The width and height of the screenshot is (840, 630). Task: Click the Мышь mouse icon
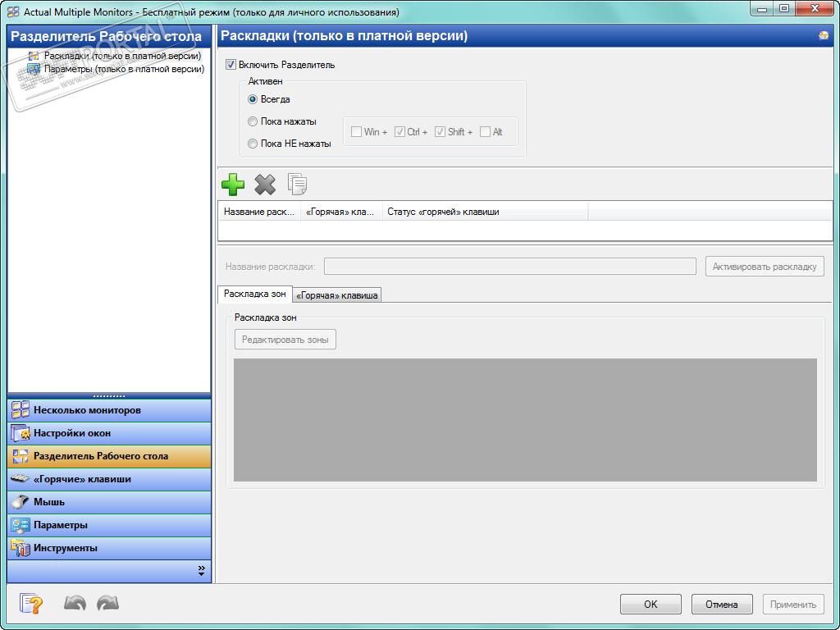(x=21, y=502)
